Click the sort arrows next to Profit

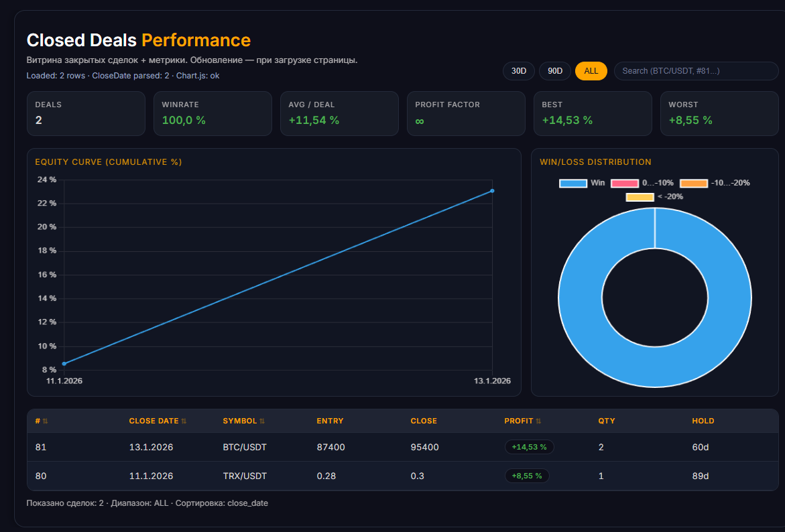[x=538, y=421]
